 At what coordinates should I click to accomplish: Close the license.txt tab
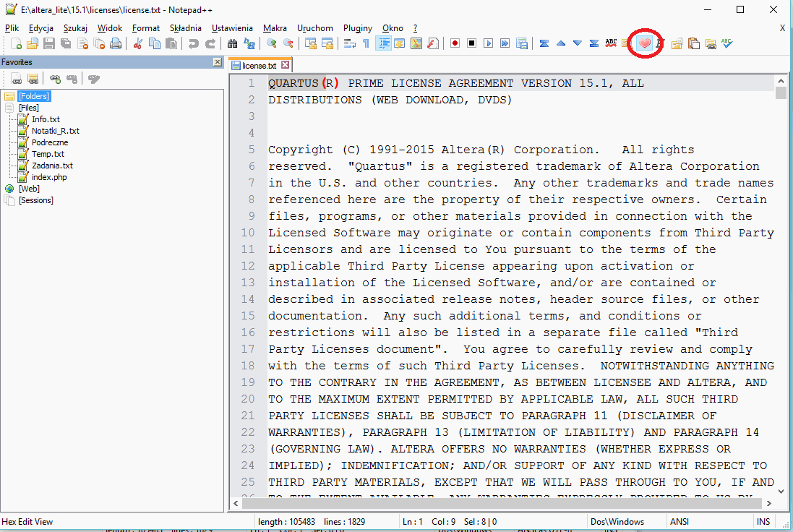[x=286, y=65]
